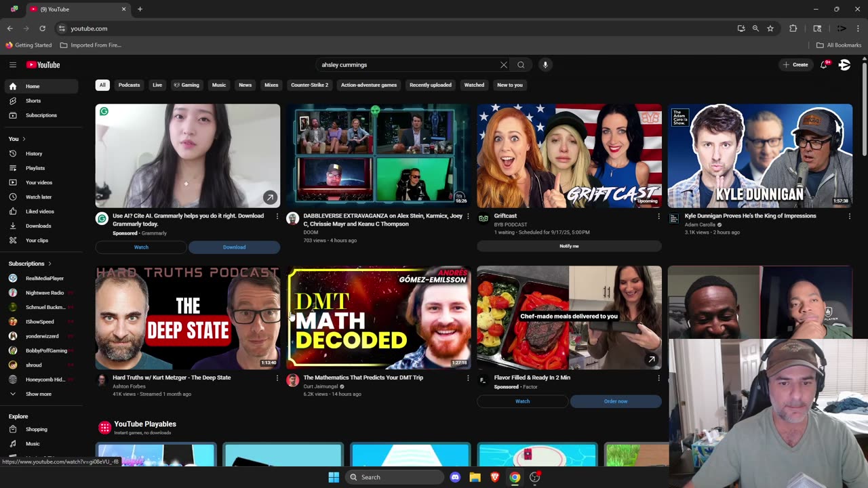868x488 pixels.
Task: Open the account avatar menu
Action: pyautogui.click(x=845, y=65)
